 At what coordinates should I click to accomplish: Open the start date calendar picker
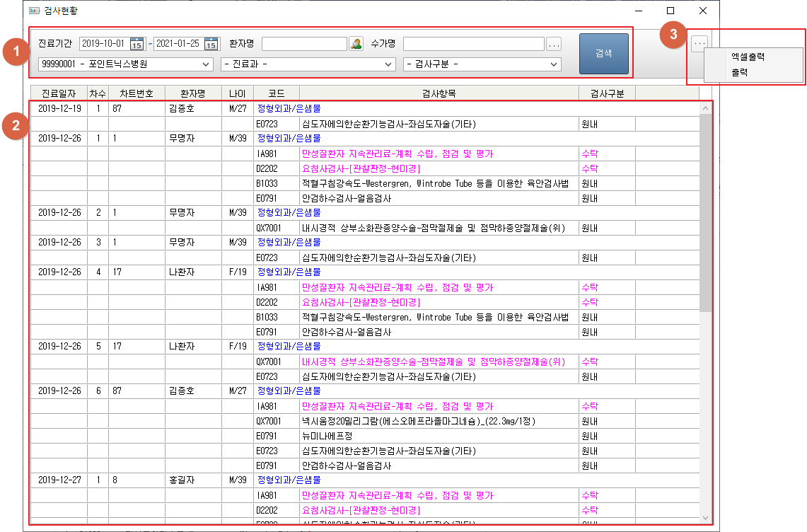[x=137, y=44]
